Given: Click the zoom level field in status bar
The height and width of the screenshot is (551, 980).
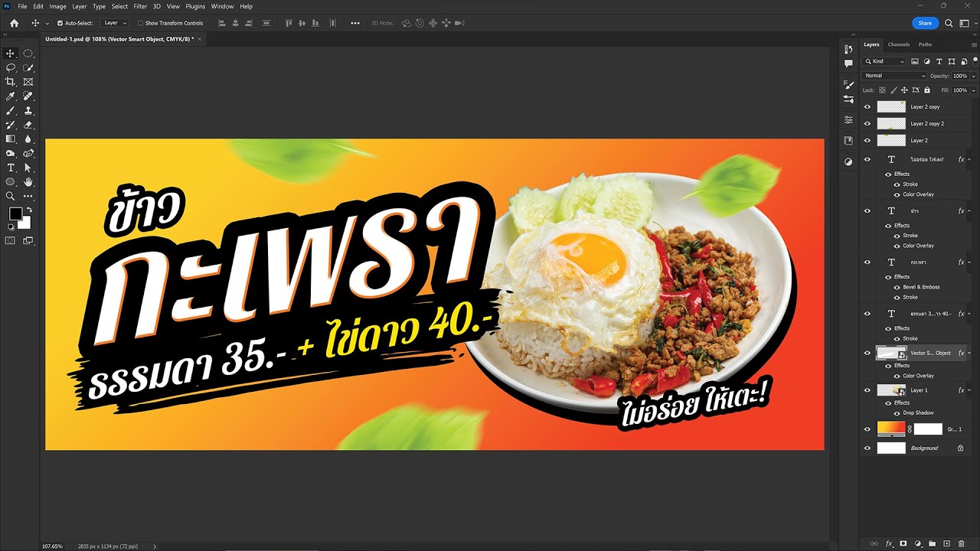Looking at the screenshot, I should click(52, 546).
